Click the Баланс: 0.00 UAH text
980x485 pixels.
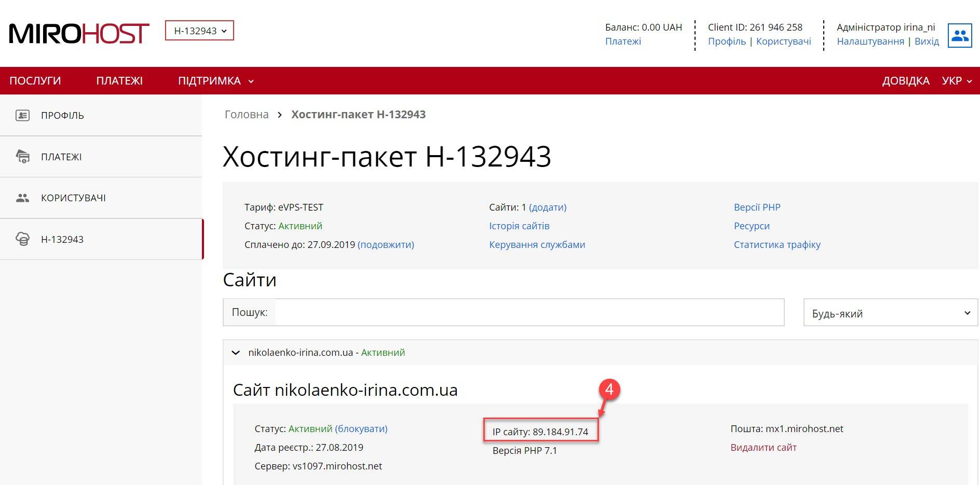(644, 27)
